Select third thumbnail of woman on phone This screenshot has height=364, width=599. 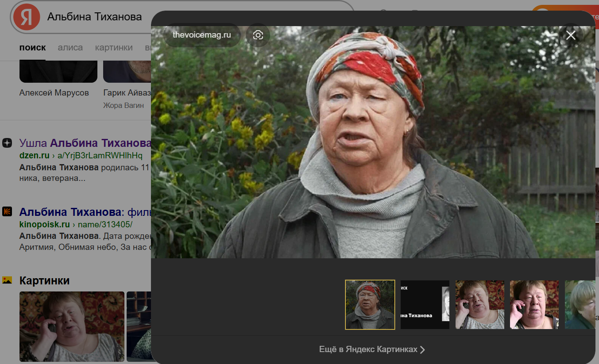(x=479, y=305)
